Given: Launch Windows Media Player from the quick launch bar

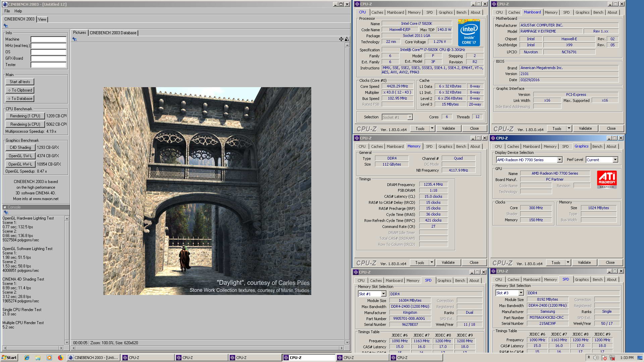Looking at the screenshot, I should pos(49,358).
